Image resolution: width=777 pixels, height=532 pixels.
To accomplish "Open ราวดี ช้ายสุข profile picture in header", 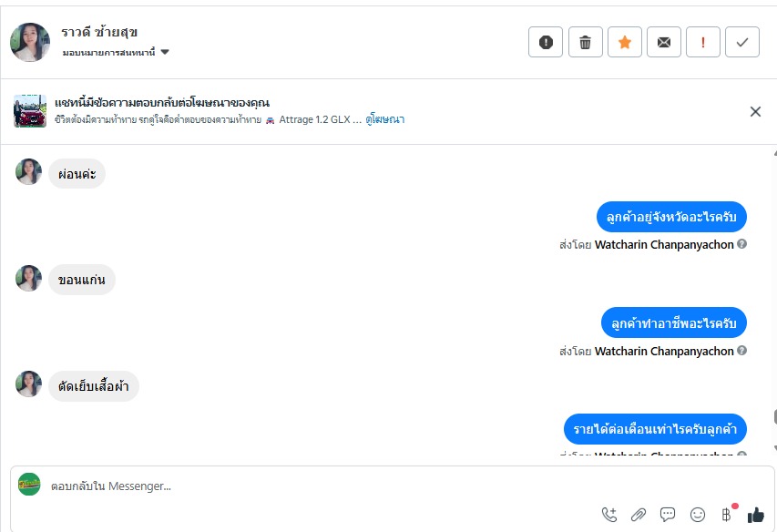I will [x=30, y=42].
